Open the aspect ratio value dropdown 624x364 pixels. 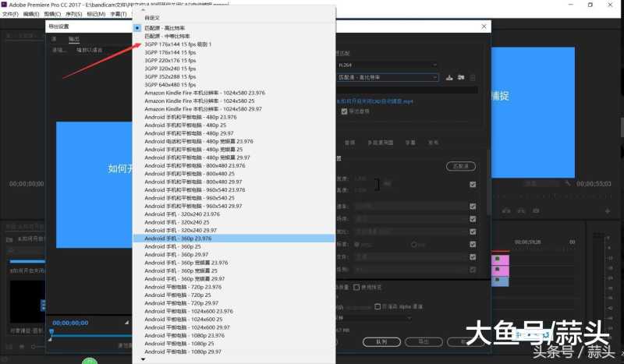pyautogui.click(x=411, y=231)
